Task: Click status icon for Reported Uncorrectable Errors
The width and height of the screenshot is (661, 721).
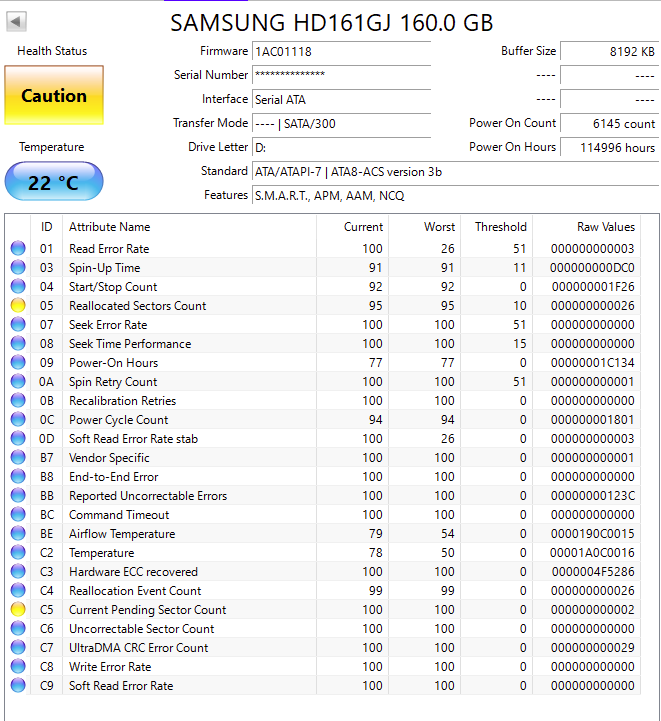Action: [x=18, y=495]
